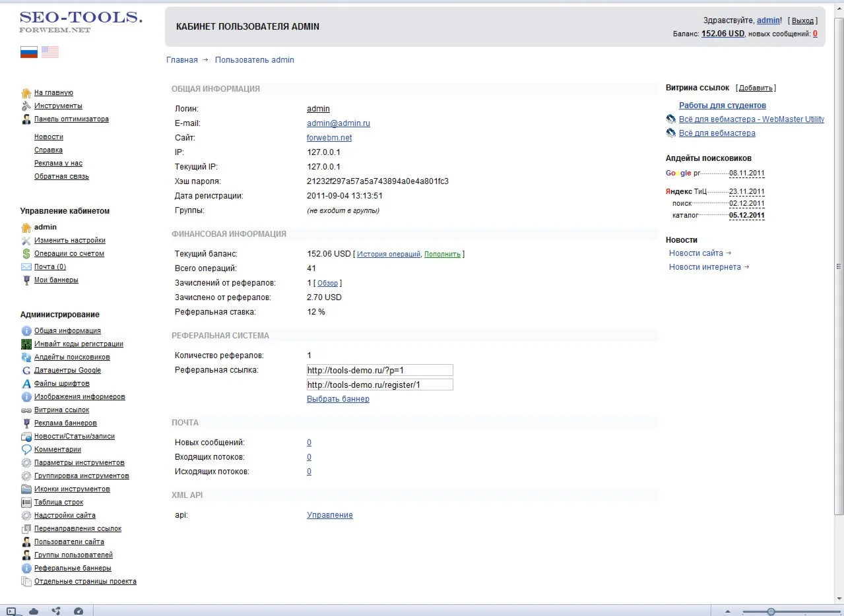
Task: Click the font icon for Файлы шрифтов
Action: click(26, 384)
